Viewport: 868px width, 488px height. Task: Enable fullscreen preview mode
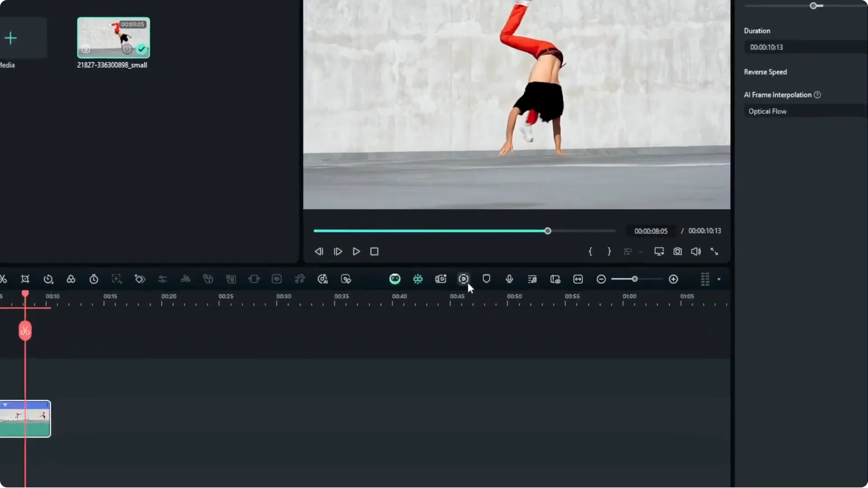pyautogui.click(x=715, y=251)
